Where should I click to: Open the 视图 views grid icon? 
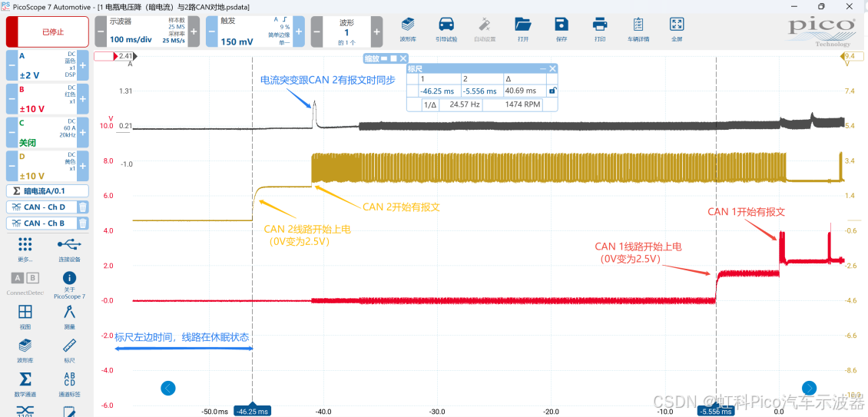25,316
